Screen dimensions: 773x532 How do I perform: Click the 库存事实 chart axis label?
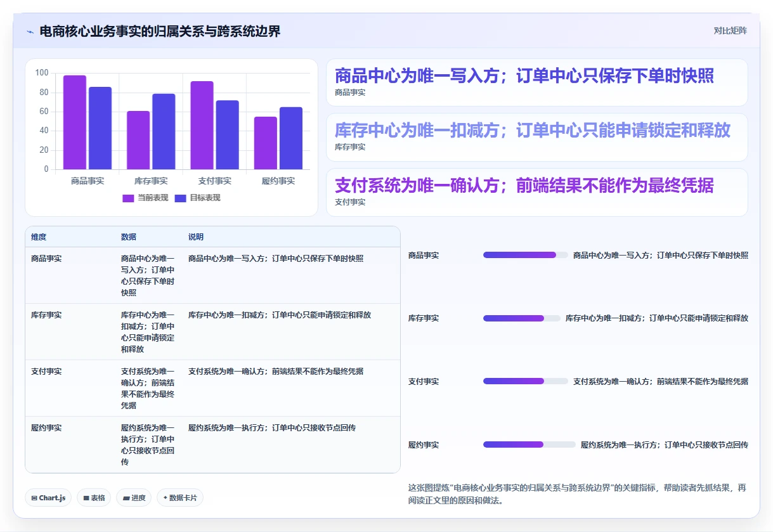click(151, 181)
